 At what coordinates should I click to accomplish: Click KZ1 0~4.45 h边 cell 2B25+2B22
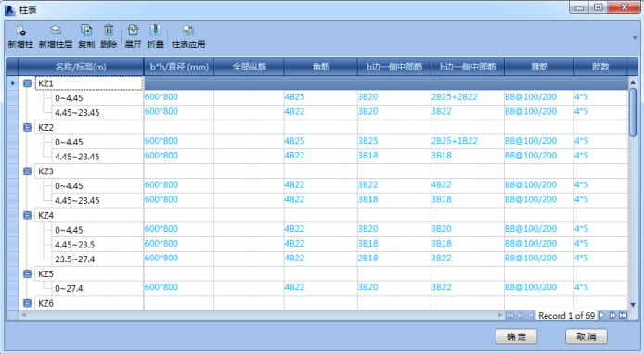click(x=468, y=97)
